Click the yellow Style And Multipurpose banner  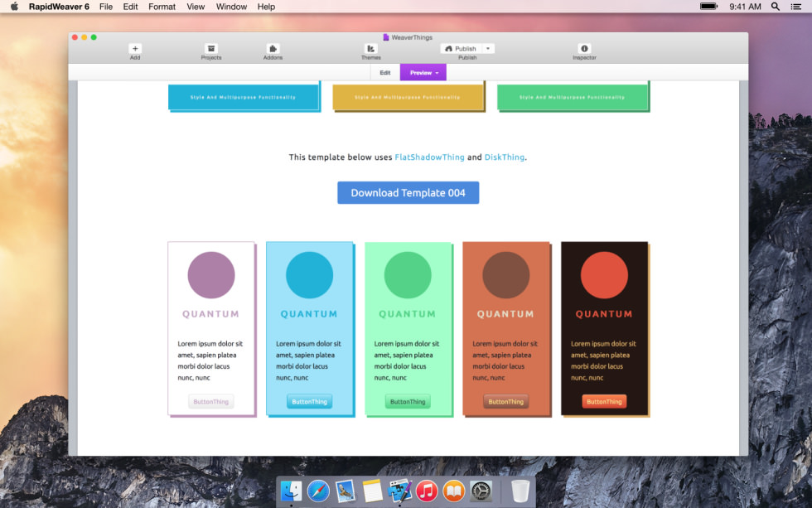pos(408,96)
